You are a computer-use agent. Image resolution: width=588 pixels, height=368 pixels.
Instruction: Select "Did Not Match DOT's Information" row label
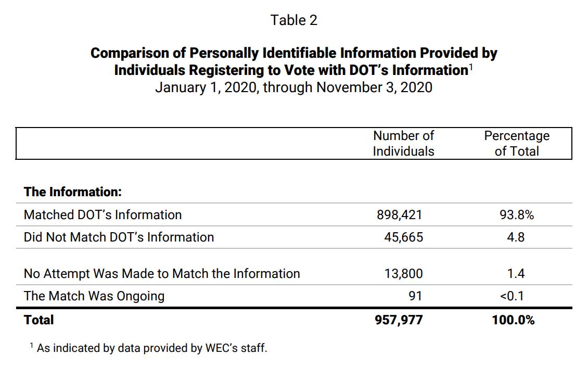point(119,237)
